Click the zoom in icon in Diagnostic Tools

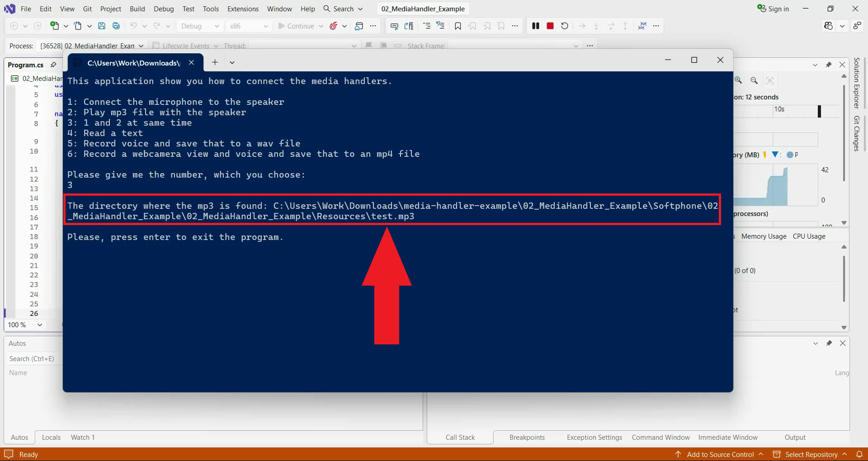click(738, 80)
